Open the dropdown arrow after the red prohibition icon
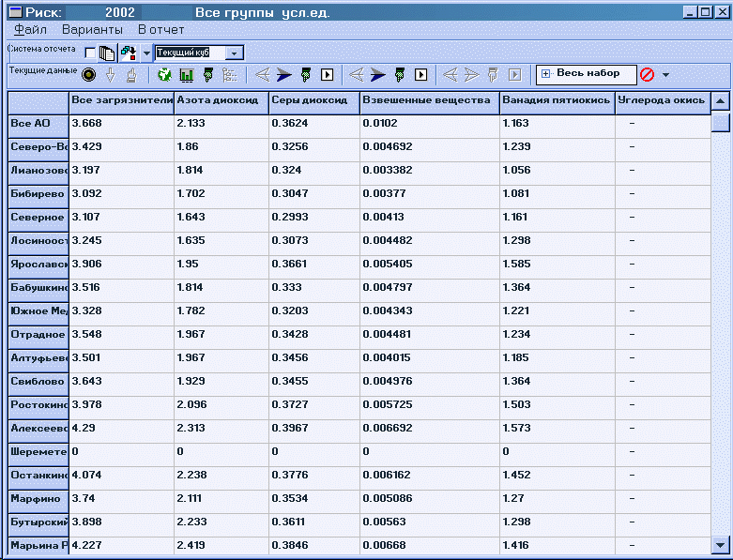Screen dimensions: 733x560 coord(665,75)
